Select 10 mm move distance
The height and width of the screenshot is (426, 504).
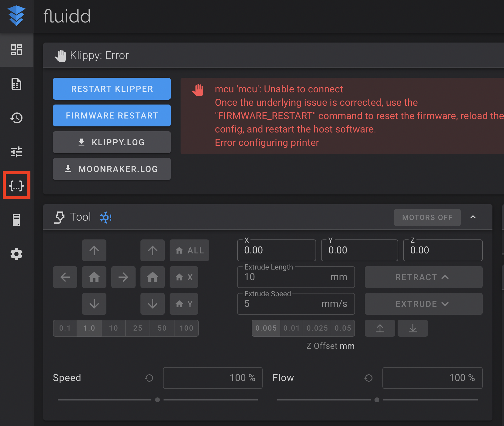[113, 328]
